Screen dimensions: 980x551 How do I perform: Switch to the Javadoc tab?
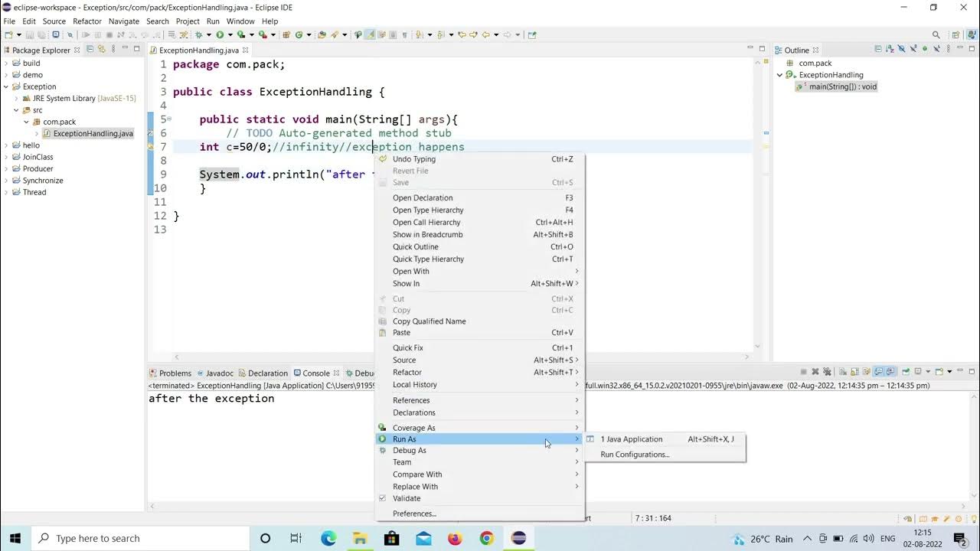point(214,373)
